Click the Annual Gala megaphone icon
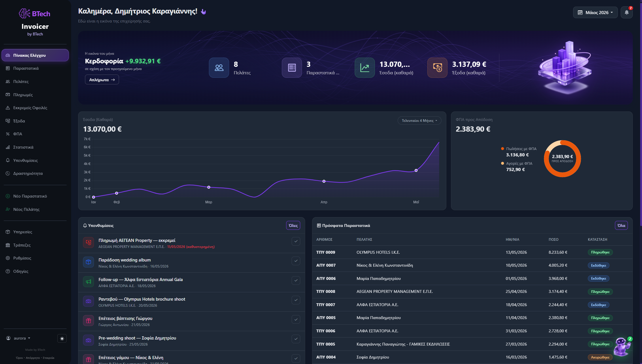Image resolution: width=642 pixels, height=364 pixels. pyautogui.click(x=88, y=282)
